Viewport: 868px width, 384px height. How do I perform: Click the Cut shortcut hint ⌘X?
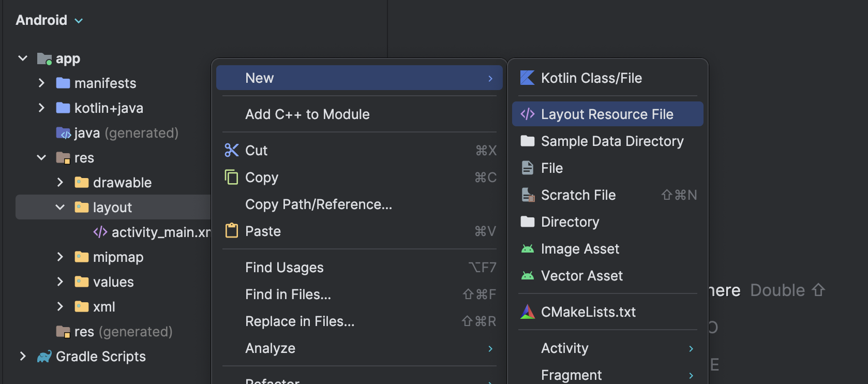click(486, 150)
